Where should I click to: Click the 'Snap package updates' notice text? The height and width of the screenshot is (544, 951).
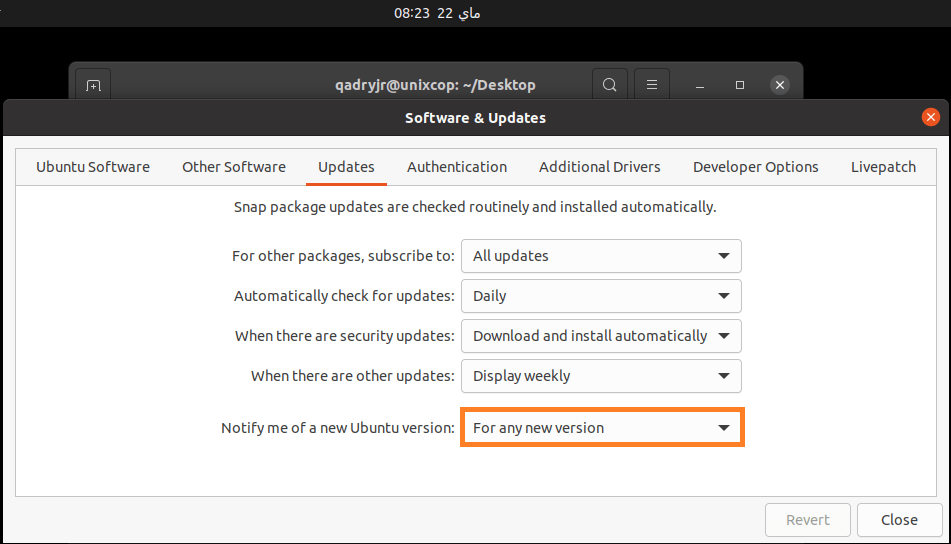(475, 207)
